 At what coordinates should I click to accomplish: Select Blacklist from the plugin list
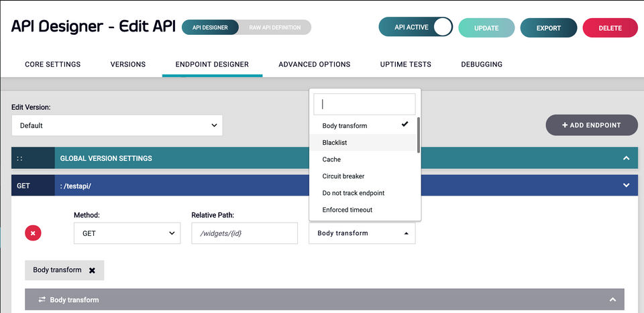point(335,142)
